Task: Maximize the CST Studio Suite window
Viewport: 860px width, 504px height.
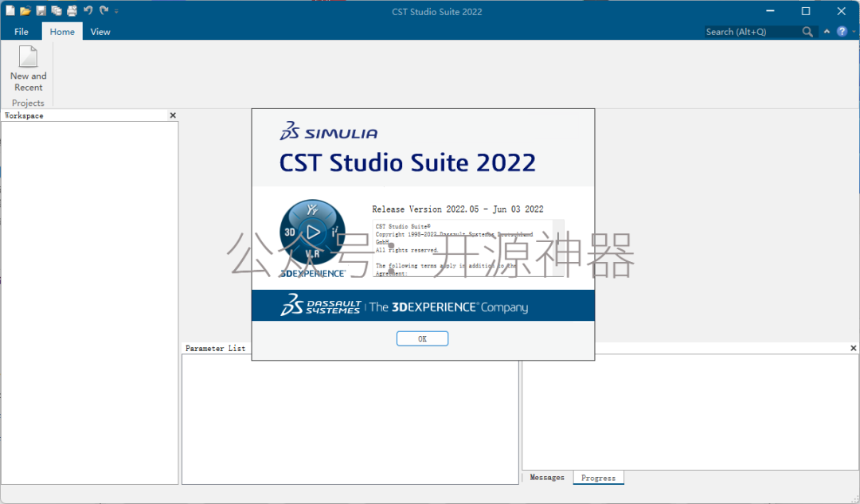Action: (x=806, y=11)
